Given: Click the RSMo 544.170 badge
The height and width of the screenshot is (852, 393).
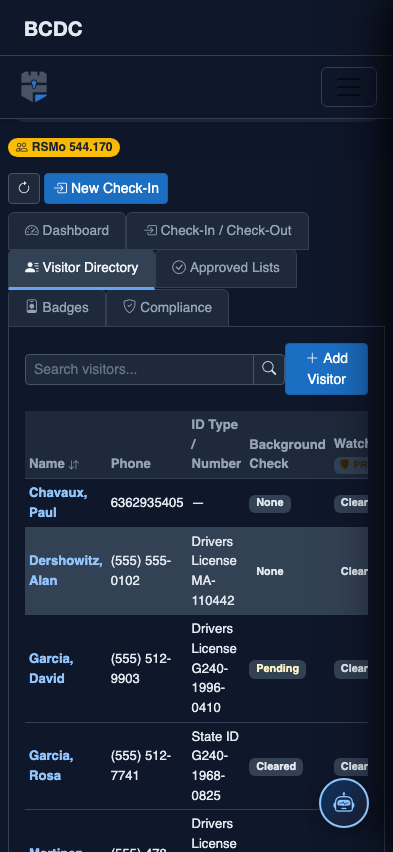Looking at the screenshot, I should click(64, 147).
